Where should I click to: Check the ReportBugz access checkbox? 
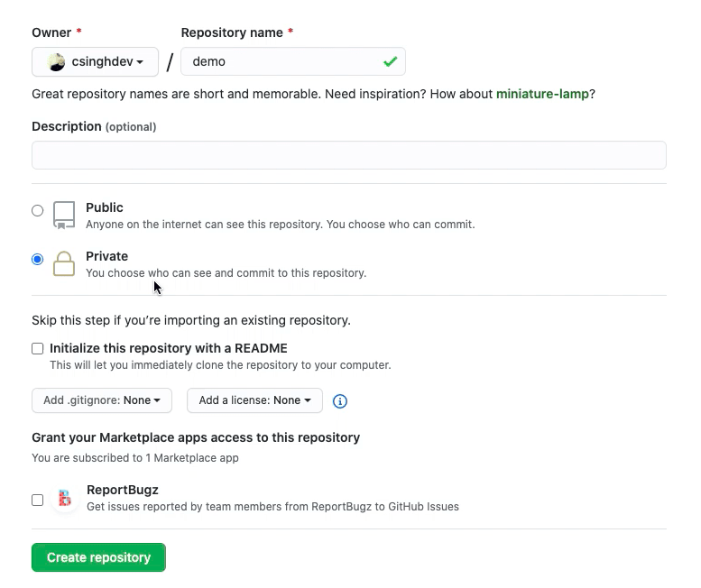[x=38, y=500]
